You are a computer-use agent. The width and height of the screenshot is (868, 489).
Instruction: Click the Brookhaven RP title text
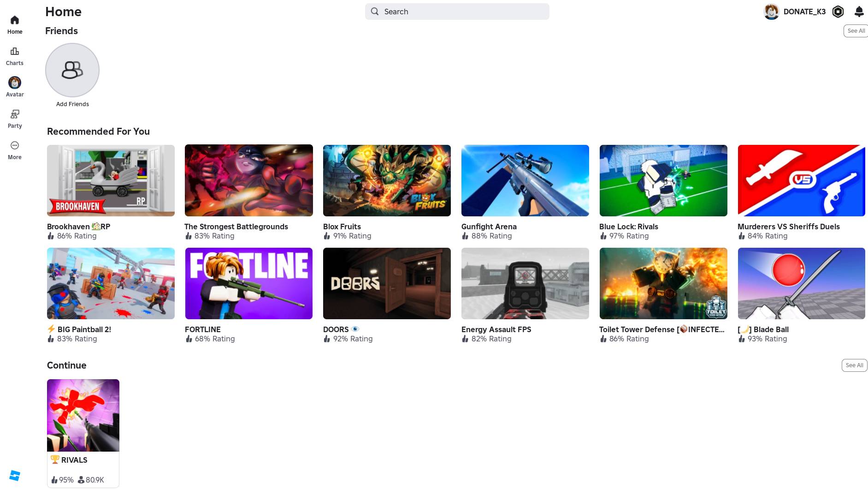[78, 227]
